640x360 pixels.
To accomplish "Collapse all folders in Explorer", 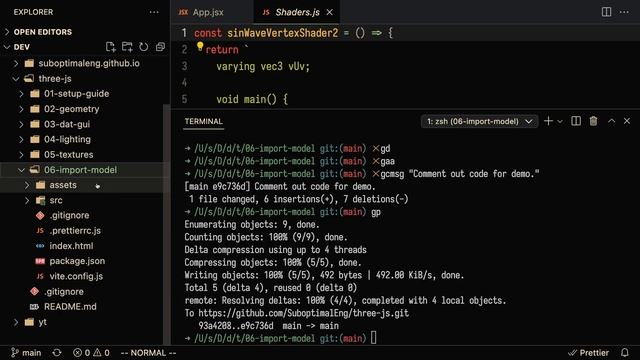I will (x=160, y=47).
